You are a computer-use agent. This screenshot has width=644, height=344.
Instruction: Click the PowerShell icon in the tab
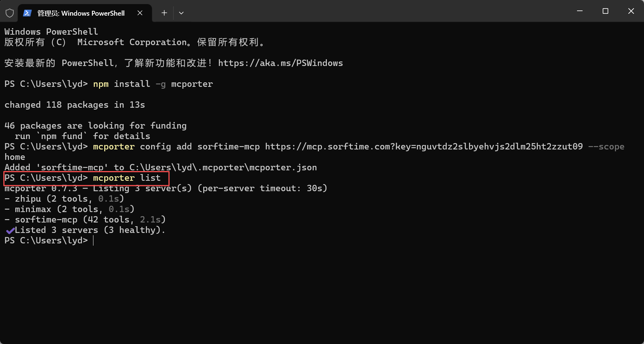pos(27,13)
